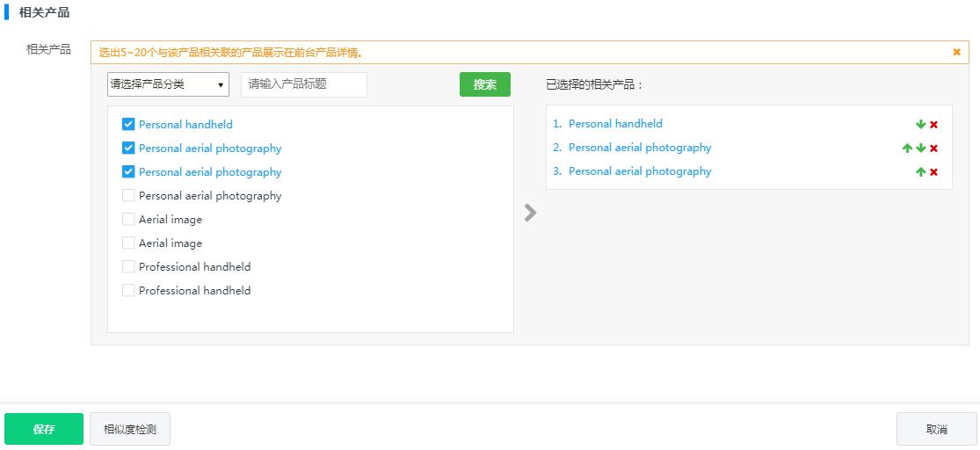Open selected product link 1 Personal handheld

pos(615,124)
